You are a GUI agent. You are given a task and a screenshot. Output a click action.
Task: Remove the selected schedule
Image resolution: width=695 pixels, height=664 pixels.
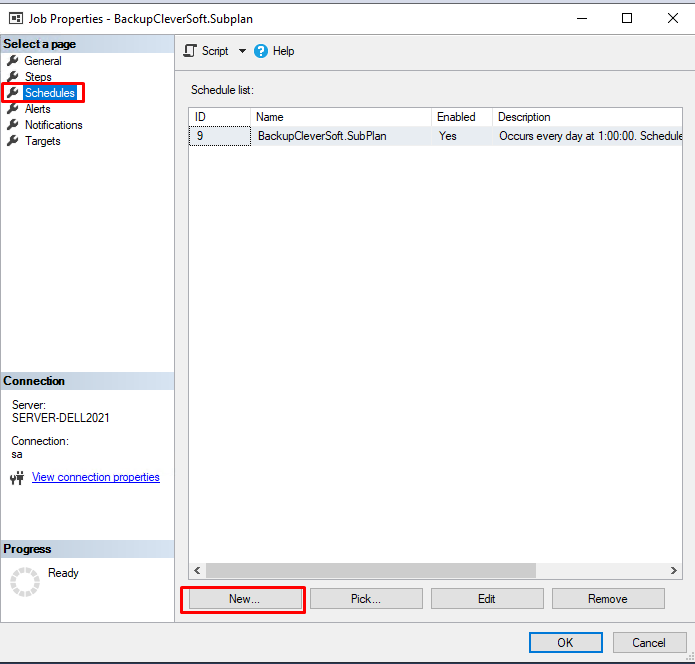[x=608, y=599]
